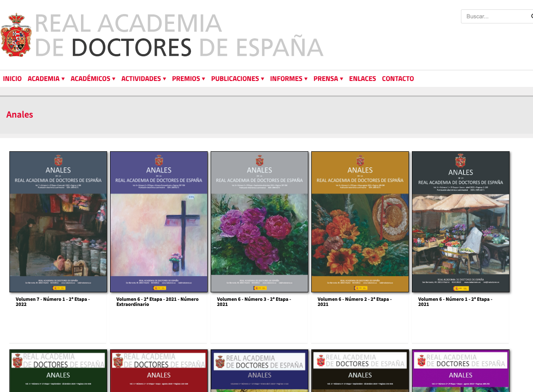
Task: Click the Real Academia coat of arms logo
Action: click(16, 35)
